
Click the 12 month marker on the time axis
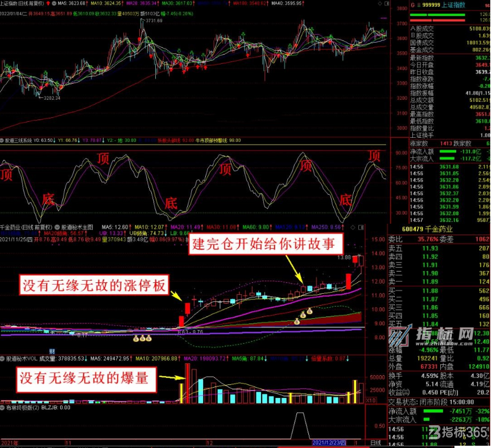[209, 443]
